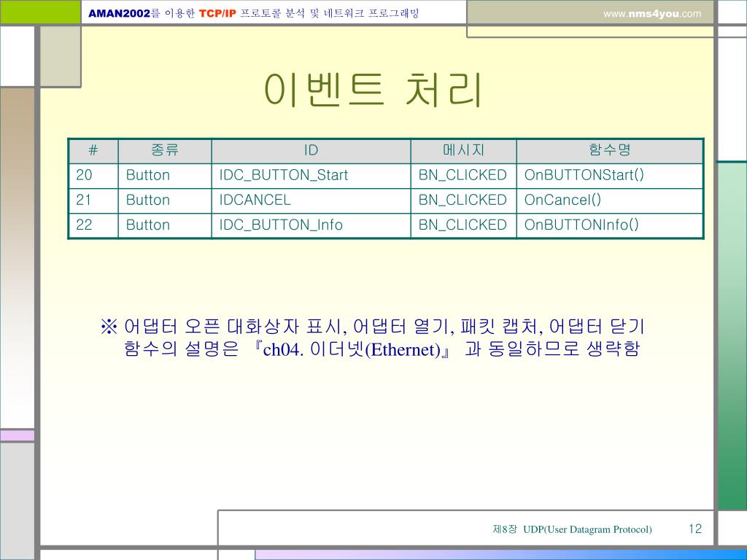Screen dimensions: 747x560
Task: Click the '#' column header
Action: coord(93,150)
